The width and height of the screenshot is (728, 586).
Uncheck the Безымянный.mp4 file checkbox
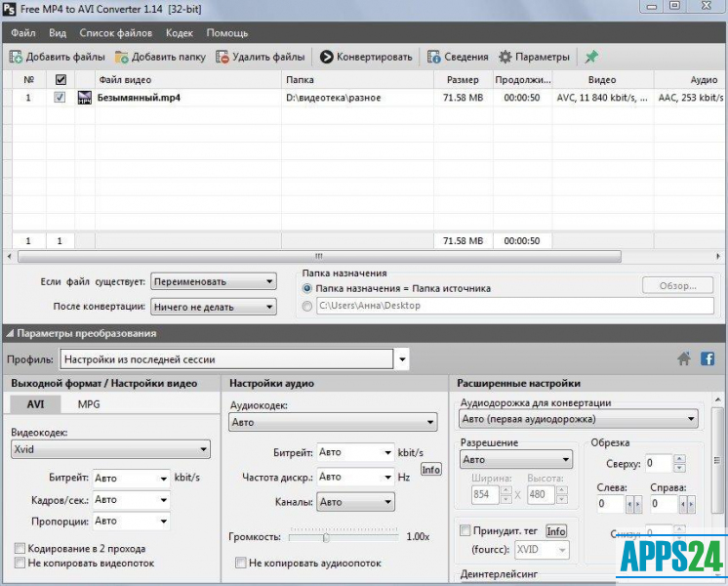click(60, 98)
